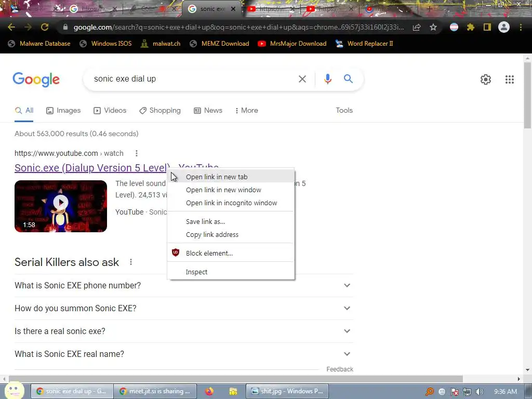Play the Sonic.exe video thumbnail

click(x=61, y=206)
